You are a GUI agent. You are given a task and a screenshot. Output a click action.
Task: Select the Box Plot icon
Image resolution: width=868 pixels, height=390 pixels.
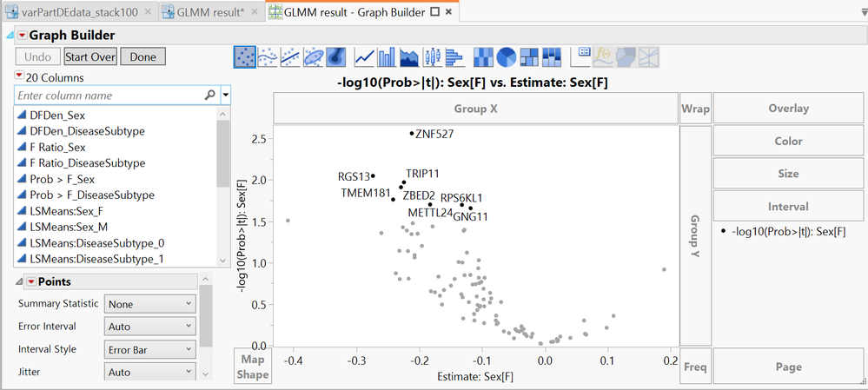pos(432,56)
